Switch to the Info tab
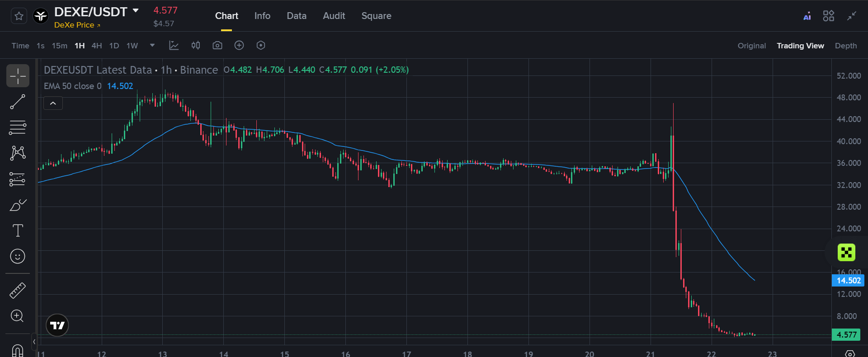This screenshot has width=868, height=357. 262,16
